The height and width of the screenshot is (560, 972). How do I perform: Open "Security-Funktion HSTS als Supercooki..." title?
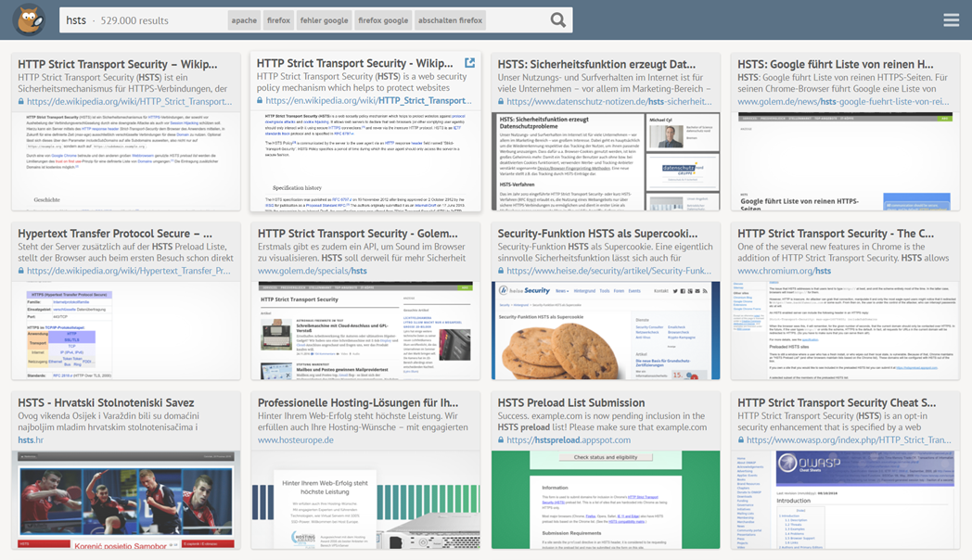(597, 234)
